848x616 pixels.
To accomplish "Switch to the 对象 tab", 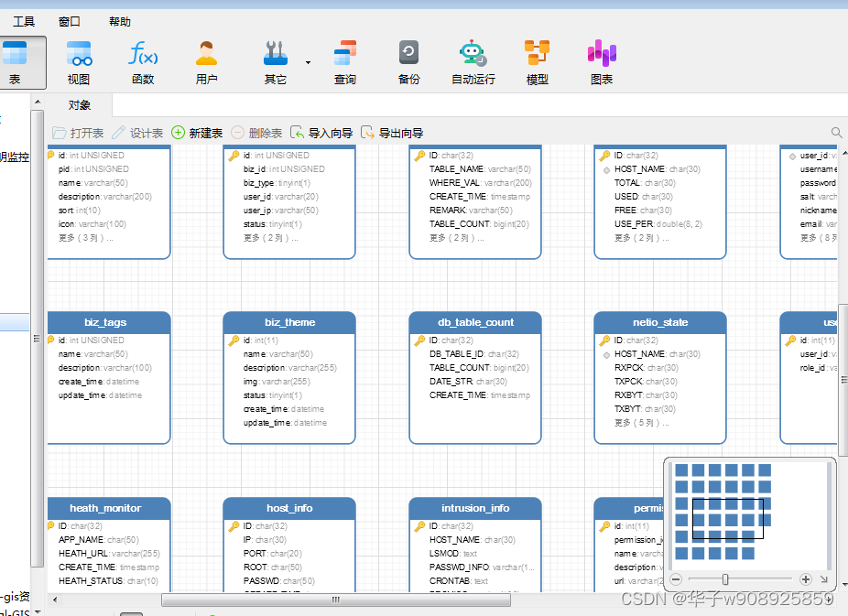I will point(80,105).
